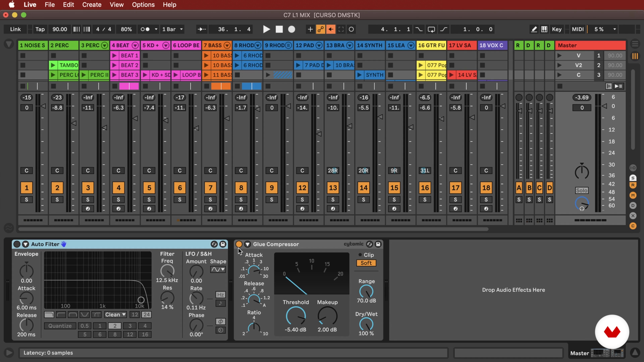Screen dimensions: 644x362
Task: Launch the TAMBO clip
Action: 53,65
